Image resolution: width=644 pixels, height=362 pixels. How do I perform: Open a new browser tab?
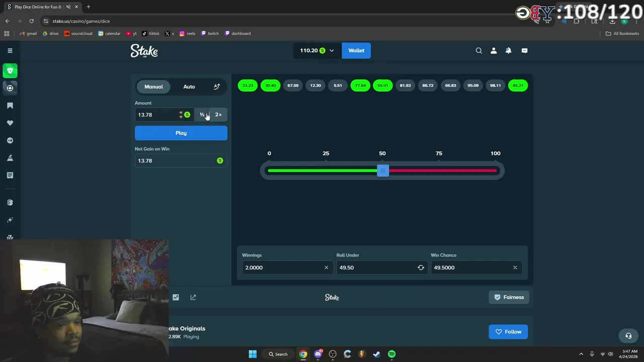(x=89, y=7)
